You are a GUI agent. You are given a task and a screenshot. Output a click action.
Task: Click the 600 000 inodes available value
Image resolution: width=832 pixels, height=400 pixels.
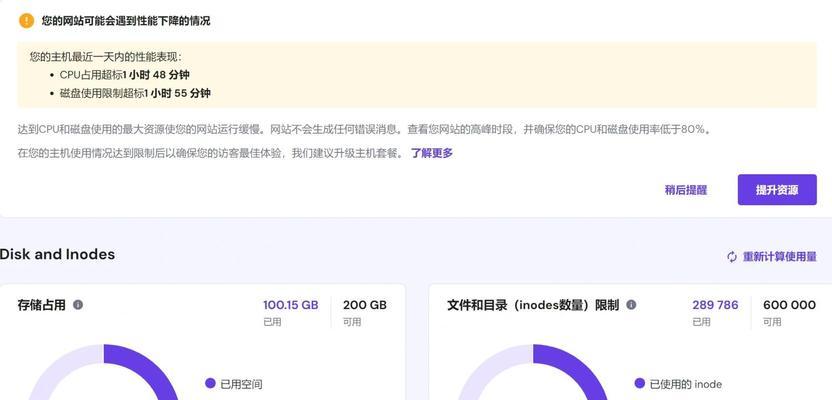pyautogui.click(x=789, y=305)
